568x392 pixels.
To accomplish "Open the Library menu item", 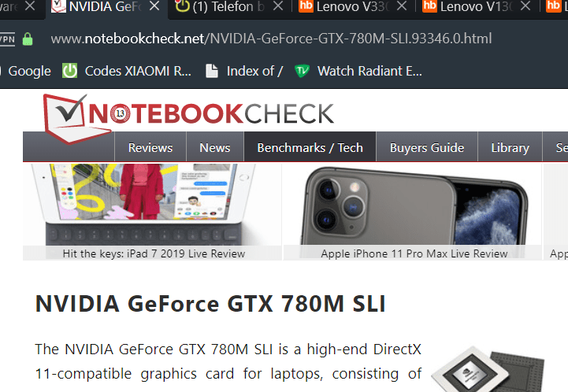I will pyautogui.click(x=510, y=148).
